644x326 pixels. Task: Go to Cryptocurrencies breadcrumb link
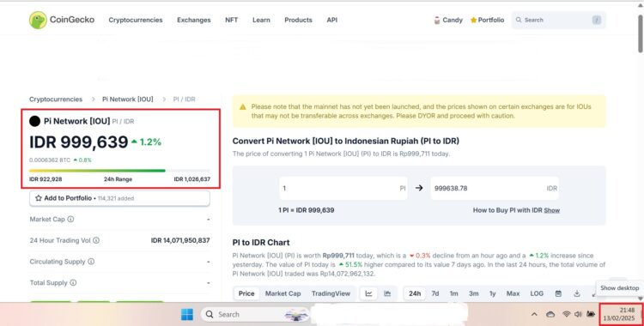point(56,99)
